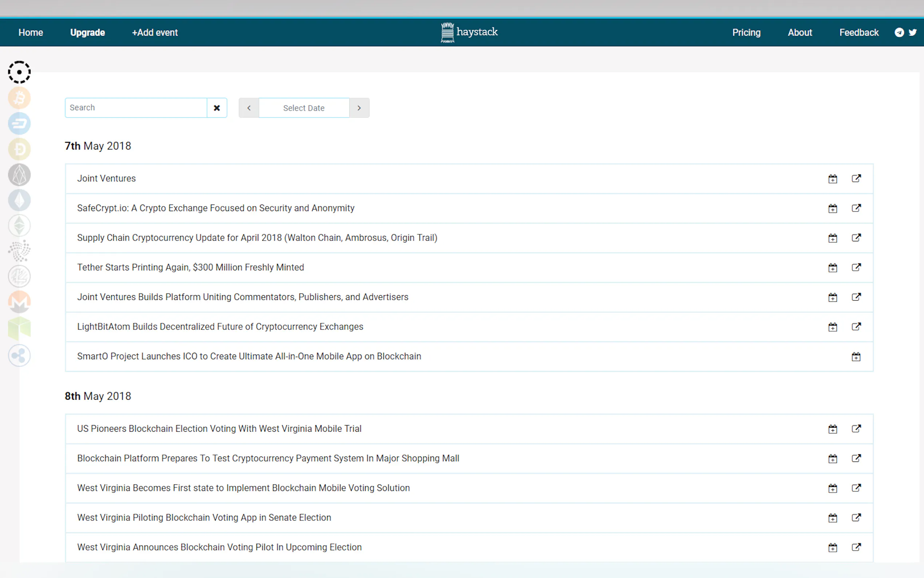Select the Ripple filter icon
The image size is (924, 578).
[19, 356]
